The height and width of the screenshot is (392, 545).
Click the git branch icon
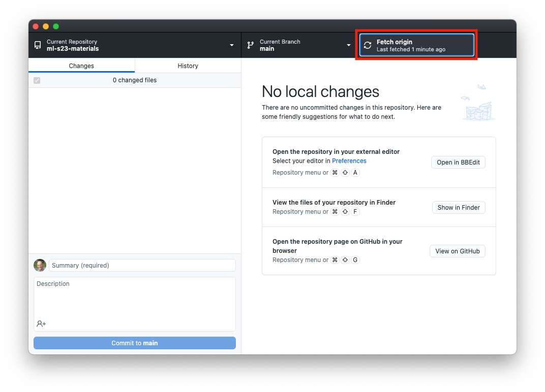pyautogui.click(x=251, y=45)
